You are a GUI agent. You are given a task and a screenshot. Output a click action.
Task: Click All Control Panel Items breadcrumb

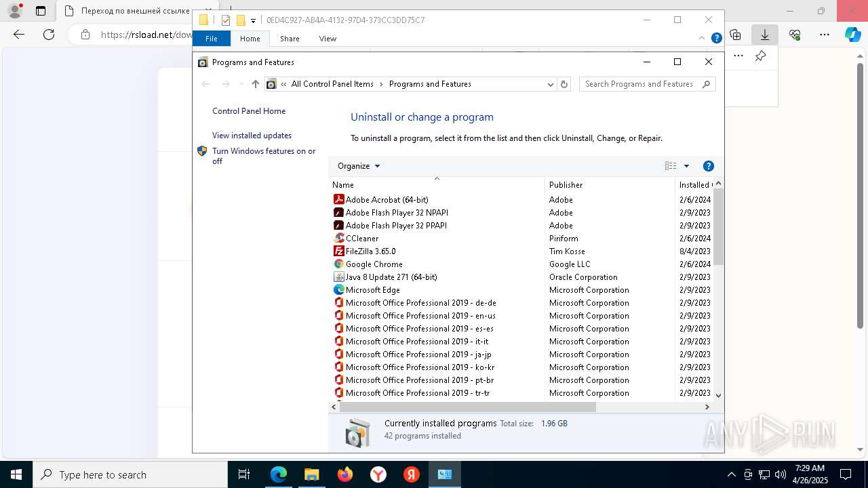click(x=332, y=84)
